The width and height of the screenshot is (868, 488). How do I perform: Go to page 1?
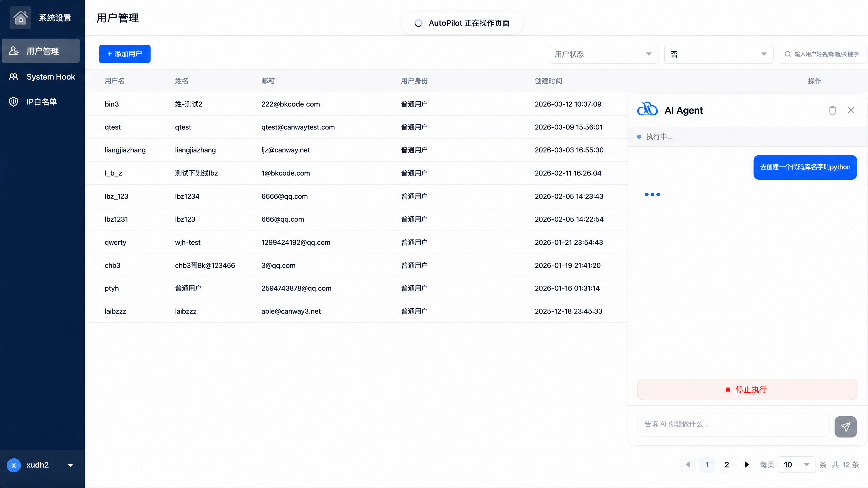click(x=707, y=465)
